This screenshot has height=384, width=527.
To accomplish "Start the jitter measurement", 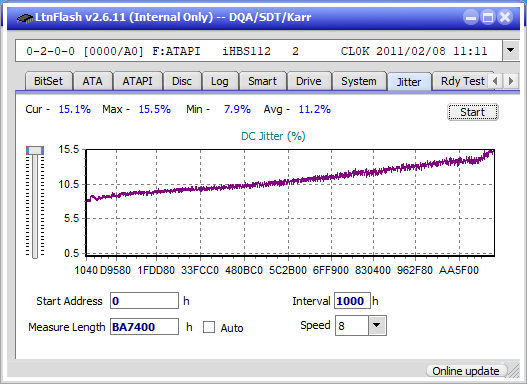I will (x=473, y=112).
